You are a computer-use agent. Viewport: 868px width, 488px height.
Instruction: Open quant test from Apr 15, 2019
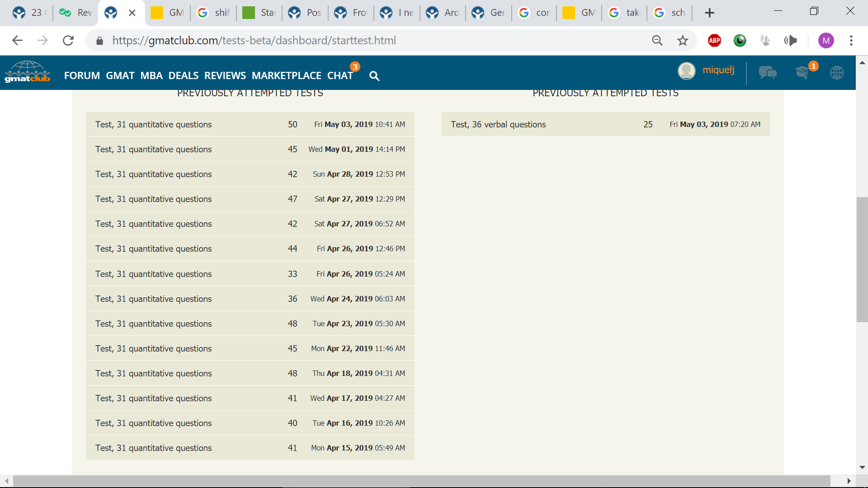pos(250,448)
